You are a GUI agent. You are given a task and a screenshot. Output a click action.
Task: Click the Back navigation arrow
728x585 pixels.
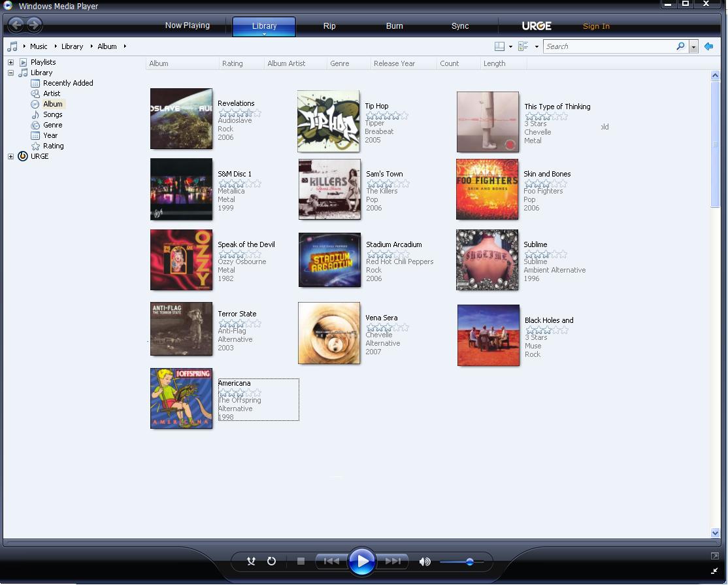16,25
